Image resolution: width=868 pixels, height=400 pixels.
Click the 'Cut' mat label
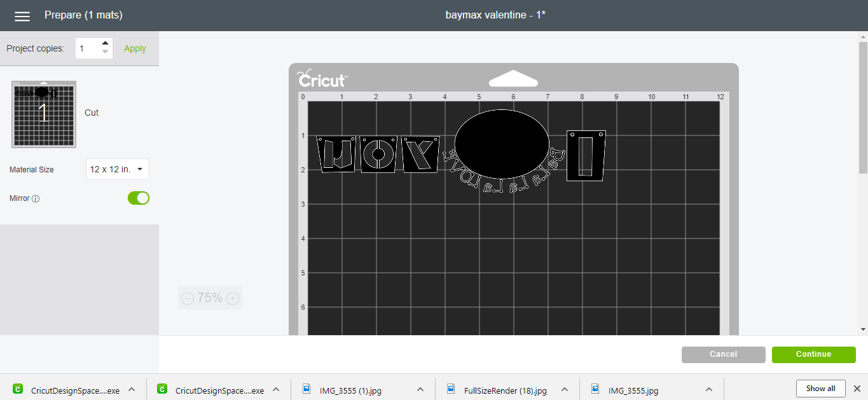click(x=92, y=113)
